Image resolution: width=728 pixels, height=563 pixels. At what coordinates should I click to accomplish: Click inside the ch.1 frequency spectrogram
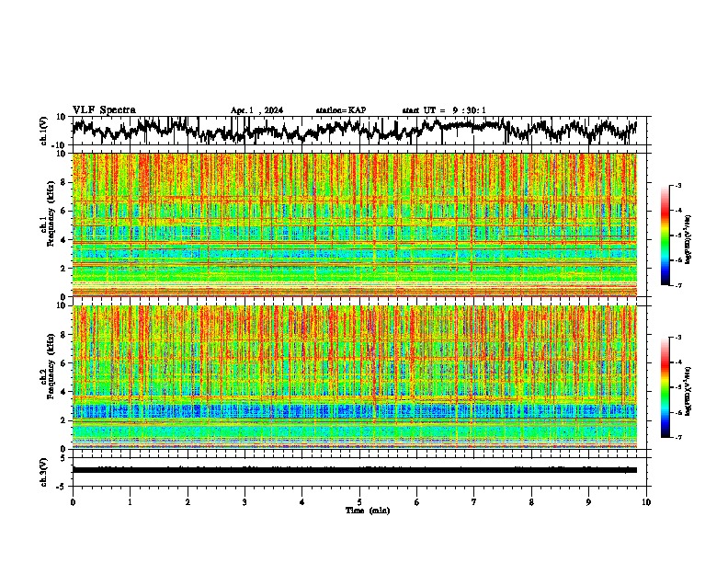354,224
